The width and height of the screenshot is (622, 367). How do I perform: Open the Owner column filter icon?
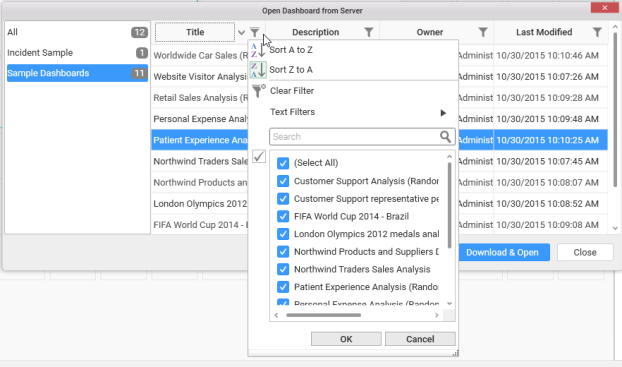click(x=483, y=32)
